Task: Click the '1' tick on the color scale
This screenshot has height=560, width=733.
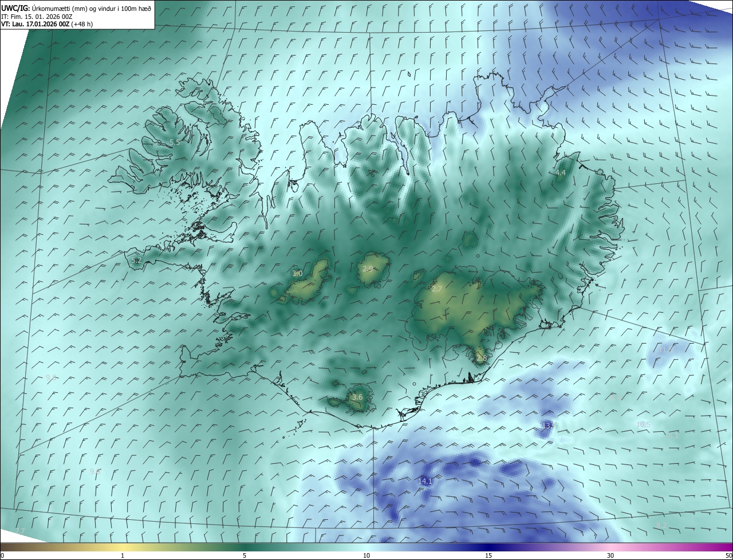Action: click(x=123, y=556)
